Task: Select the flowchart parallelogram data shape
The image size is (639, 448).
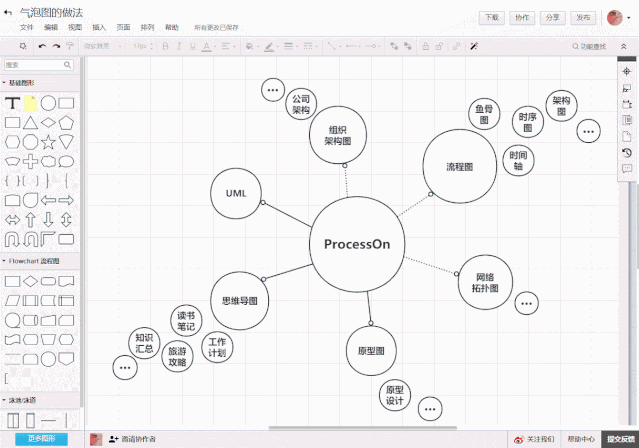Action: (13, 300)
